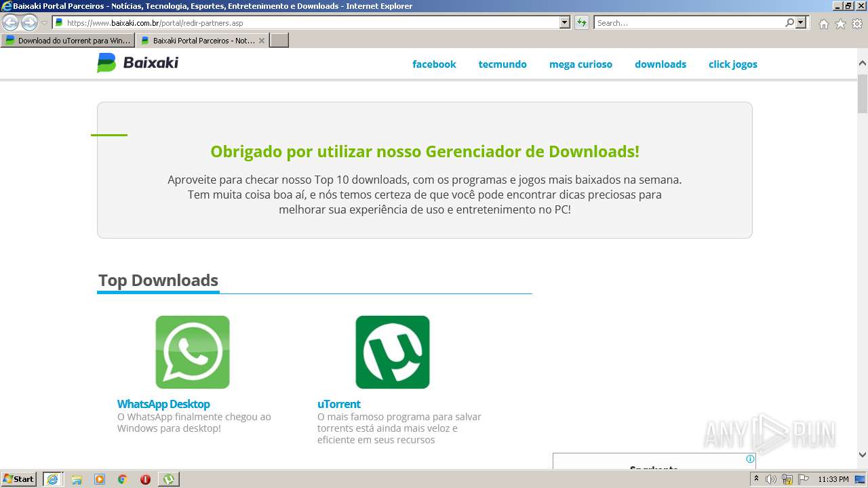Open the uTorrent title link

click(339, 404)
